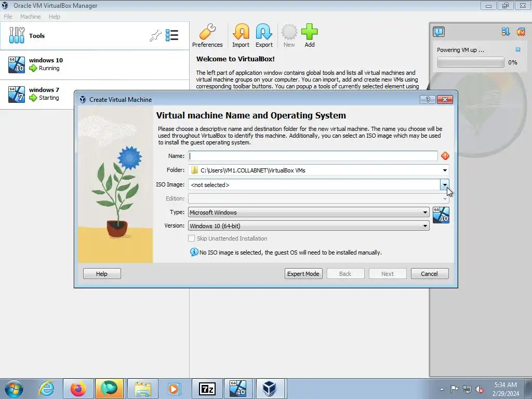This screenshot has height=399, width=532.
Task: Open the media player taskbar icon
Action: (x=175, y=389)
